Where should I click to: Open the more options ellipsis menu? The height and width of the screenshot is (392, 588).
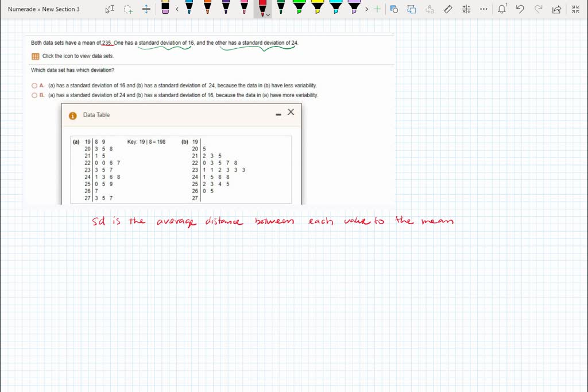coord(483,9)
